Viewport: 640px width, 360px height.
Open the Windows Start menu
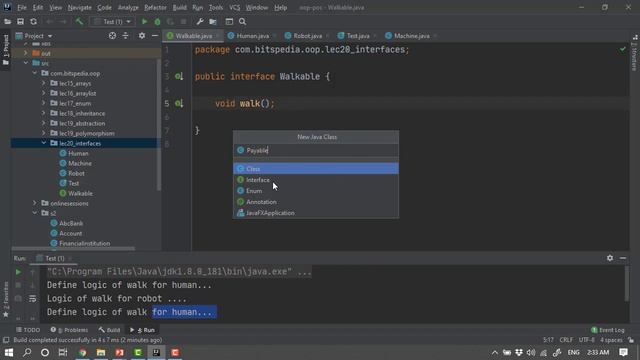click(9, 352)
